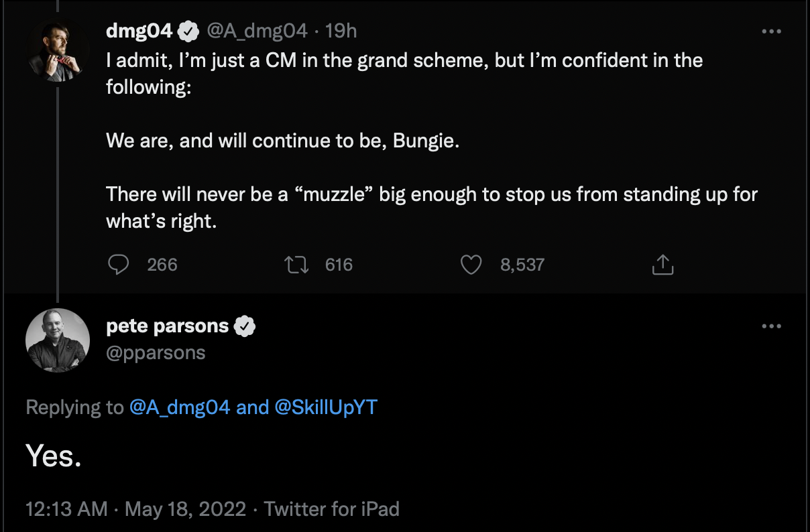Image resolution: width=810 pixels, height=532 pixels.
Task: Click the pete parsons display name
Action: click(168, 326)
